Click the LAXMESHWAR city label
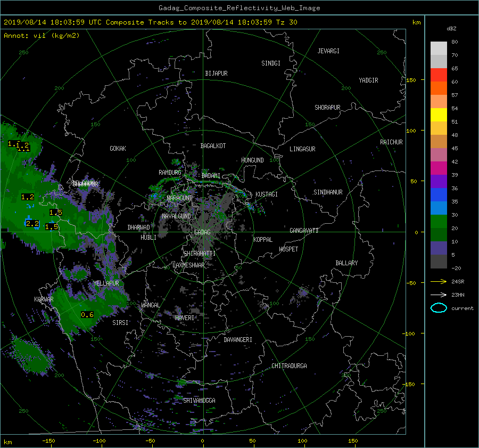The height and width of the screenshot is (448, 479). (188, 265)
